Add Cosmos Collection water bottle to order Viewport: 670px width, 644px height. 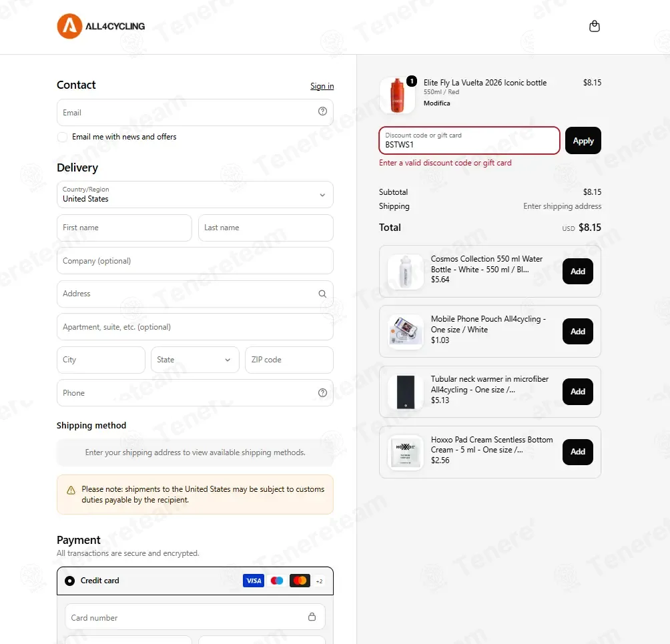click(x=578, y=272)
